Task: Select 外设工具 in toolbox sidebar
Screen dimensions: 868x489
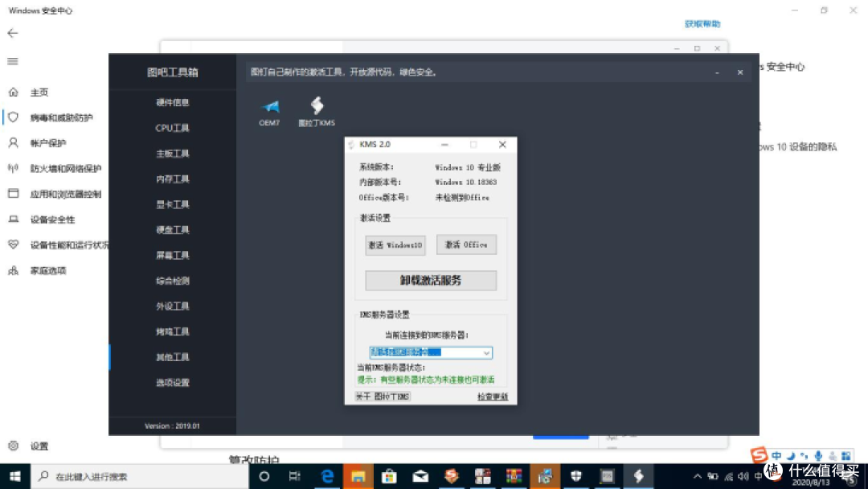Action: click(x=173, y=306)
